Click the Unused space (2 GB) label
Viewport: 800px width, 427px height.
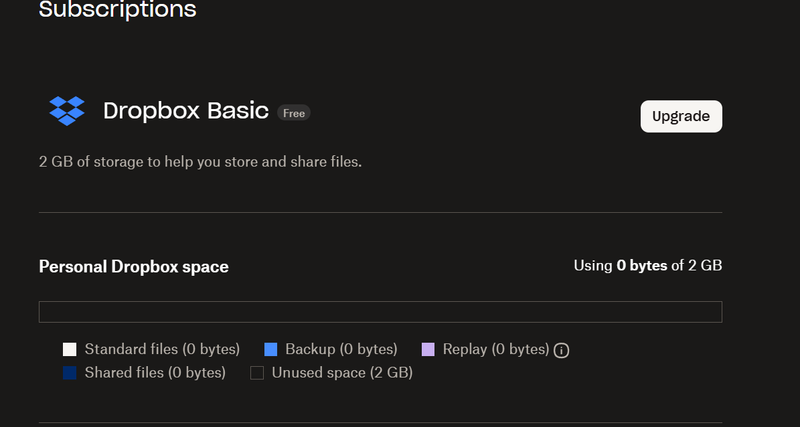pyautogui.click(x=343, y=373)
